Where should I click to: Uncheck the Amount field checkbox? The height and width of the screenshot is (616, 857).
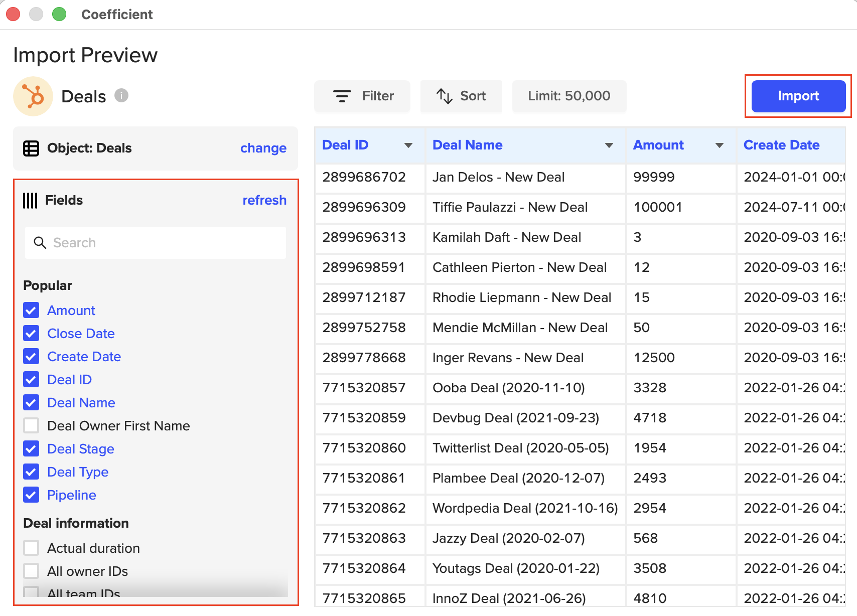31,311
